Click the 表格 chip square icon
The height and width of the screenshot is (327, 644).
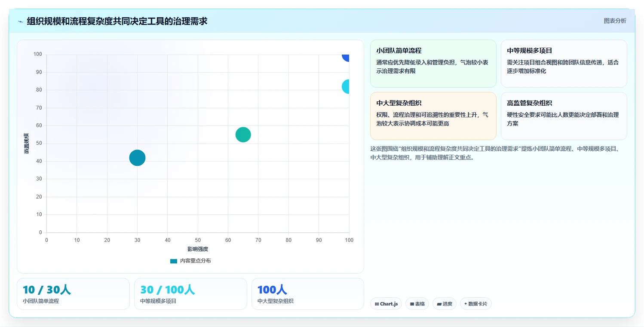click(412, 304)
